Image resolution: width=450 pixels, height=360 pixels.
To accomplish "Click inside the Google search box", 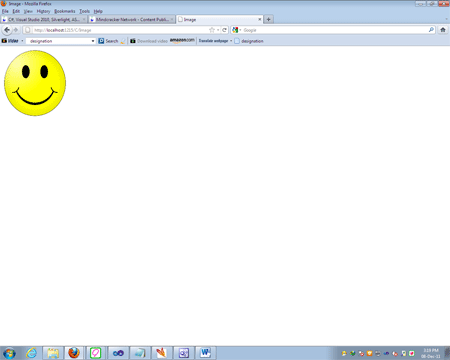I will [335, 30].
